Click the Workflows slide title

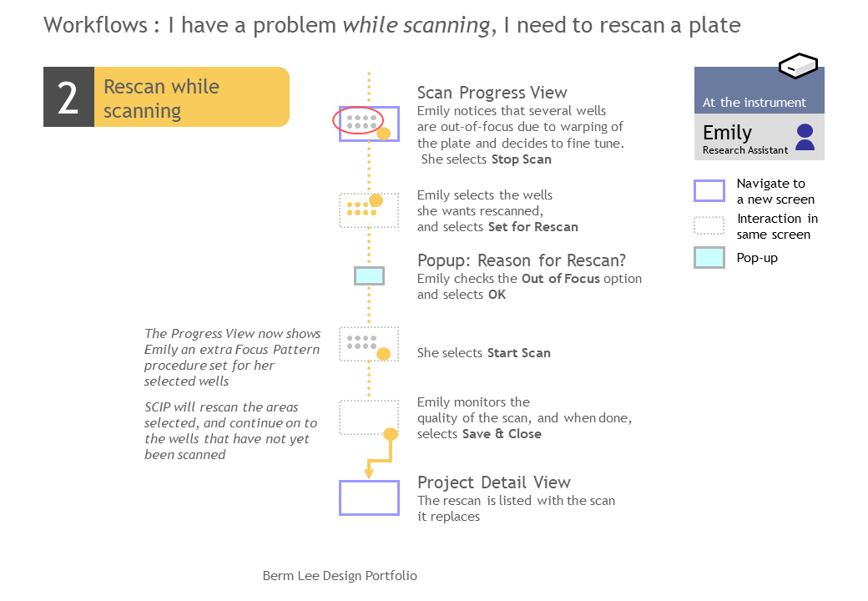[392, 25]
